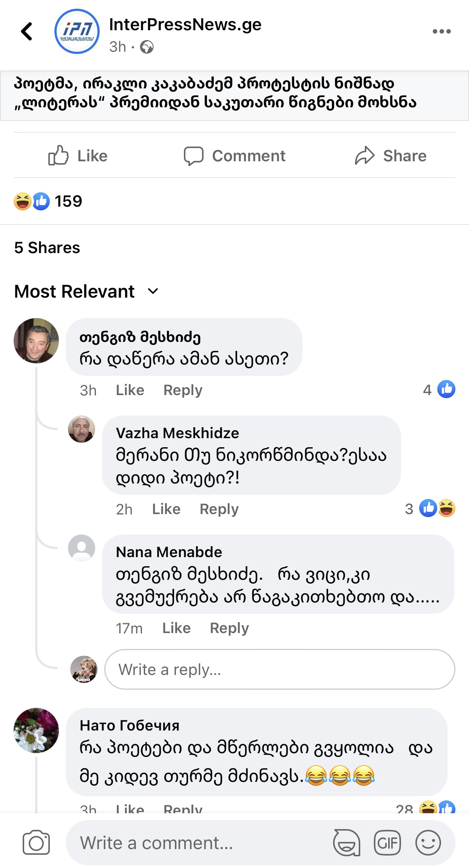Open the emoji smiley picker
The image size is (469, 868).
428,843
